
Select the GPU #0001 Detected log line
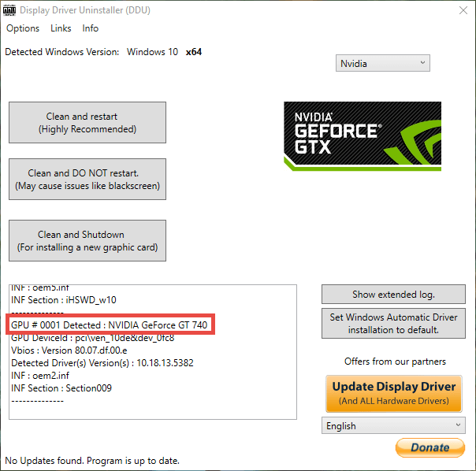tap(110, 325)
